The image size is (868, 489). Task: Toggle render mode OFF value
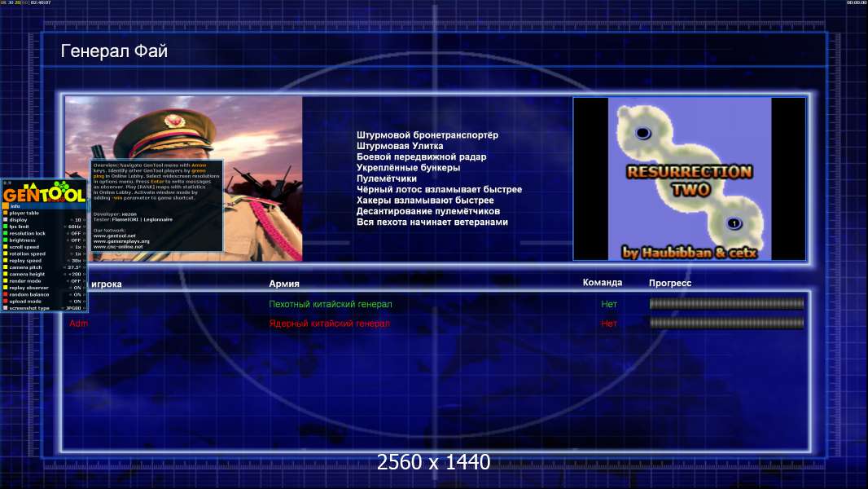point(77,281)
